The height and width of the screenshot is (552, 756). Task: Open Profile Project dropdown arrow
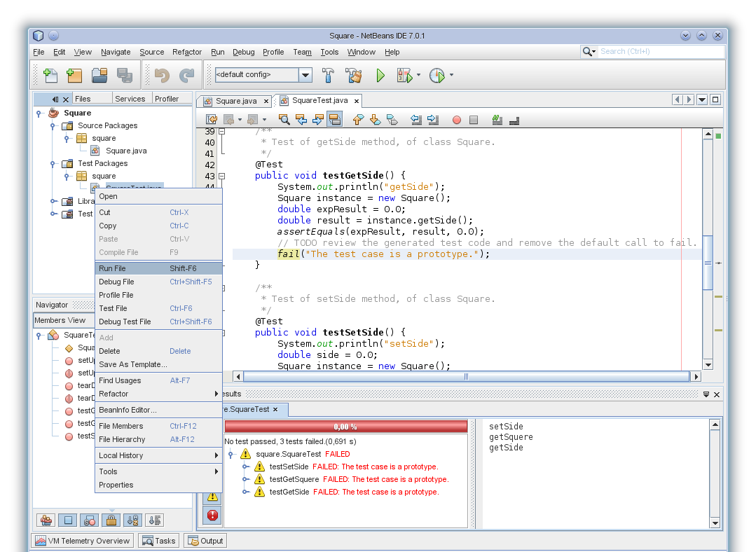[x=451, y=75]
